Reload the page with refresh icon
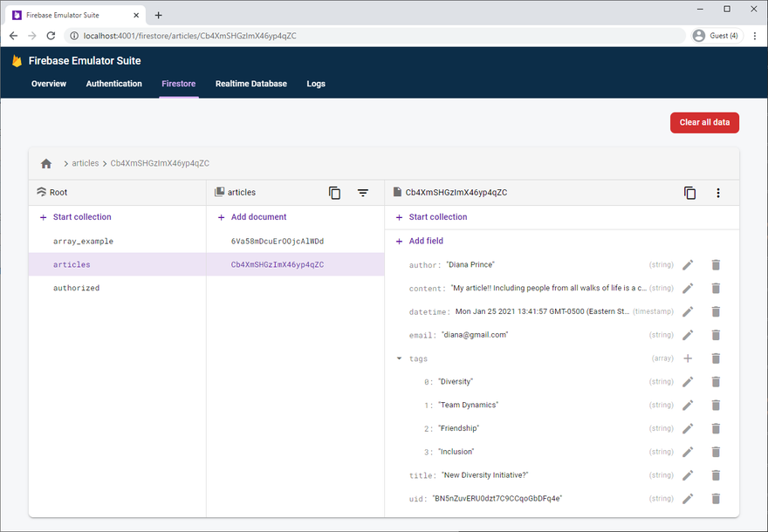 [51, 36]
